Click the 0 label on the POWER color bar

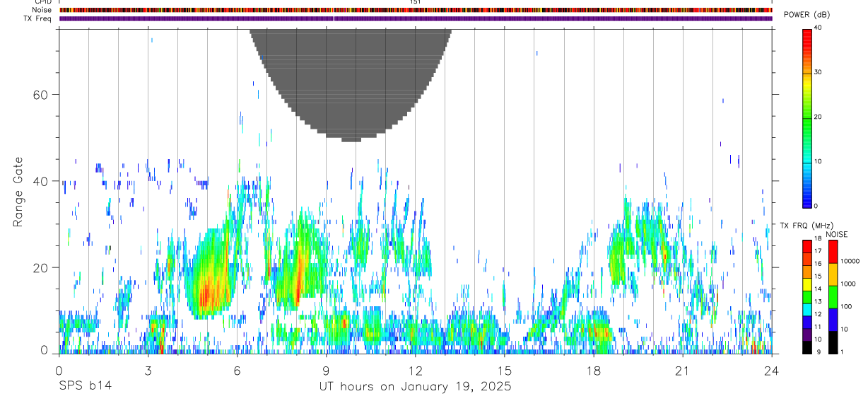click(816, 206)
